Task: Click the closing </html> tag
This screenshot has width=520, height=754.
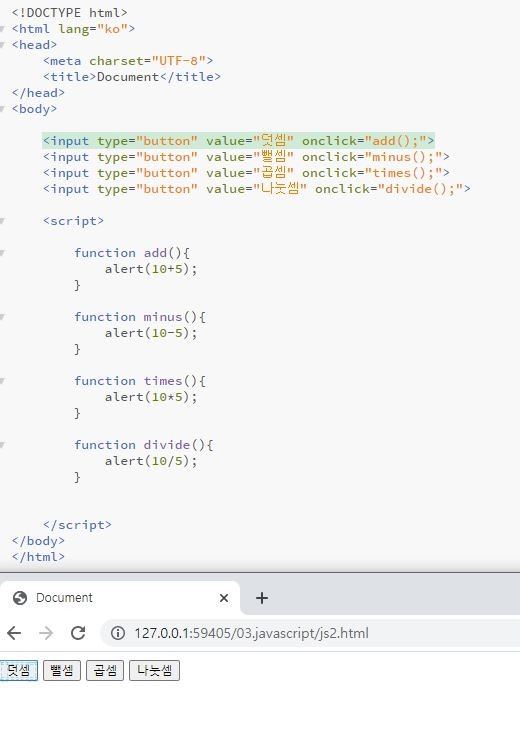Action: 38,556
